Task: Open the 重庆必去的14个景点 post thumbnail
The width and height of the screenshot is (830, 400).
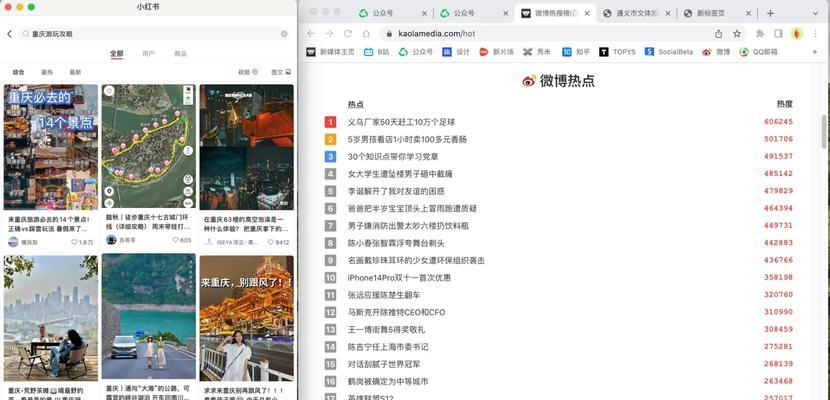Action: pos(51,147)
